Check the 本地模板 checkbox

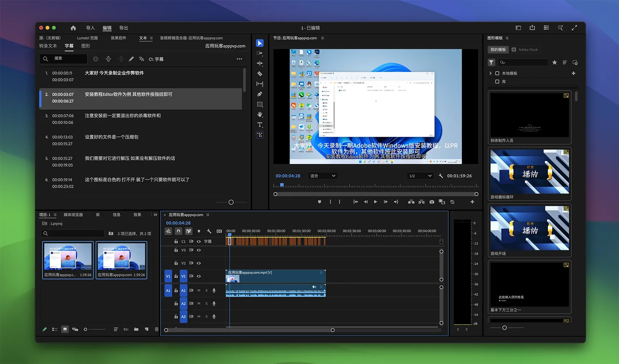tap(497, 73)
